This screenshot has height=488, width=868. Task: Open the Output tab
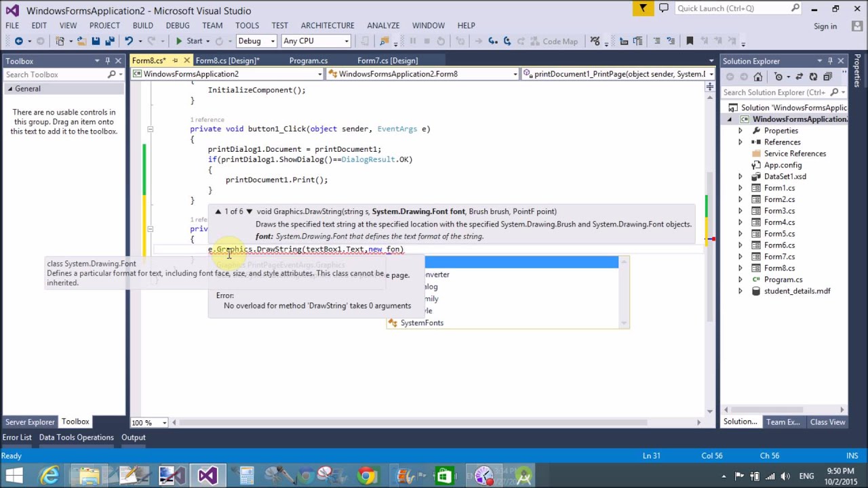coord(134,438)
